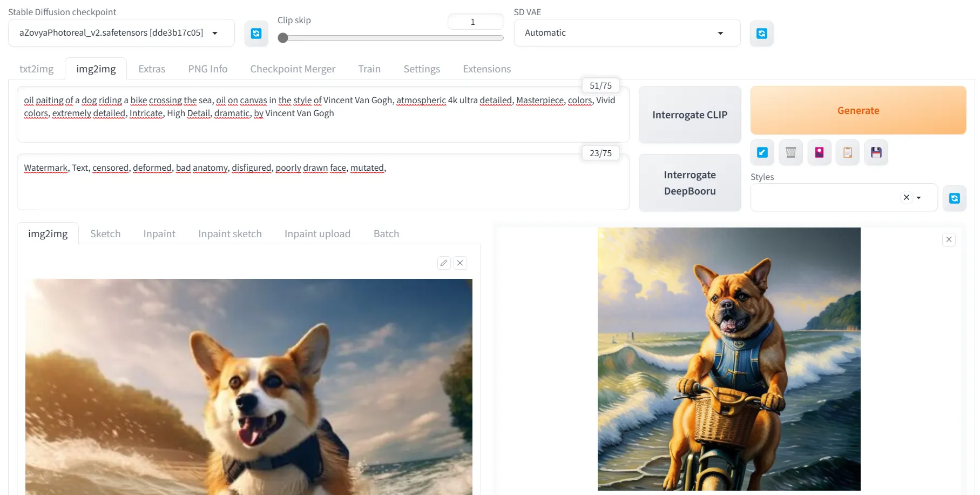
Task: Click the blue arrow read-parameters icon
Action: (762, 152)
